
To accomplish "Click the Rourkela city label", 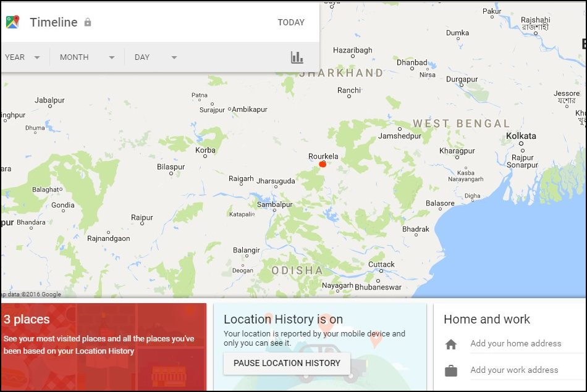I will (x=323, y=156).
